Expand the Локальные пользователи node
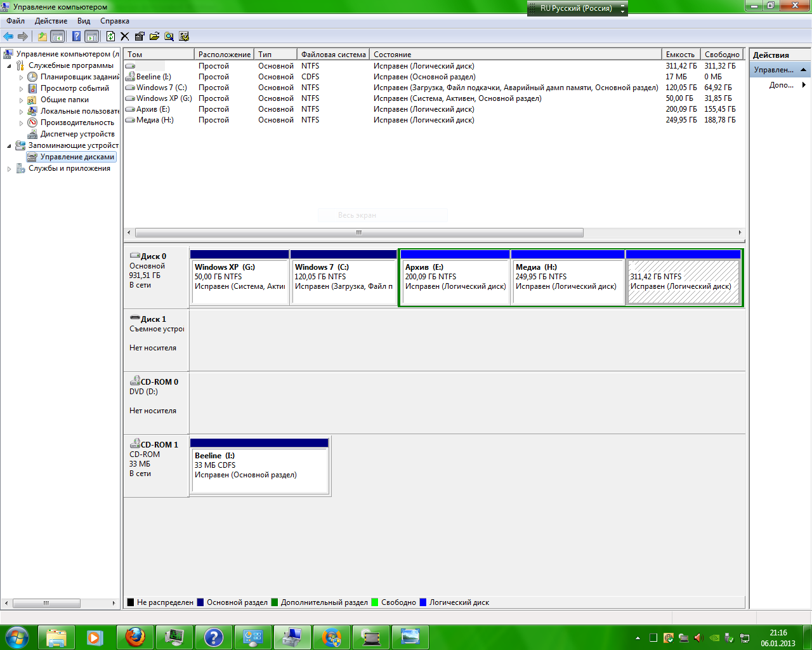Screen dimensions: 812x650 [x=21, y=111]
